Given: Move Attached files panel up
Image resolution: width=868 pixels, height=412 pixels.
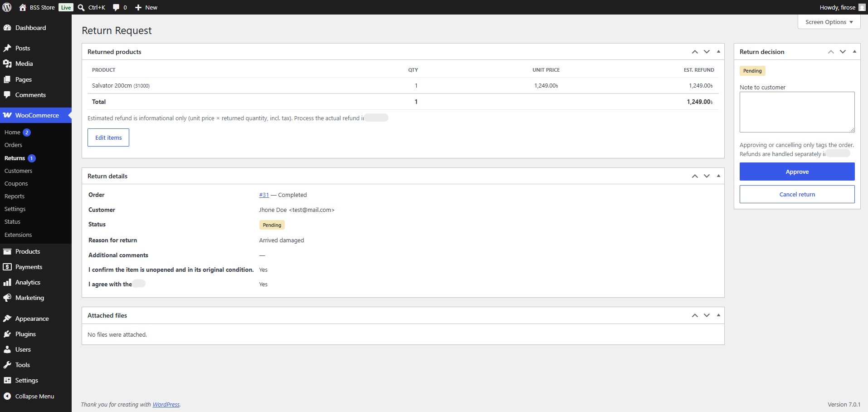Looking at the screenshot, I should (695, 315).
